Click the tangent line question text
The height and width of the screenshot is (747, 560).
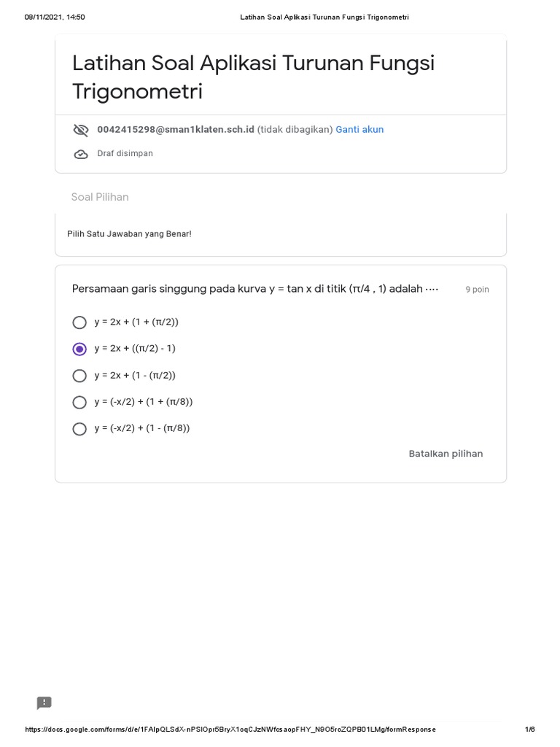click(x=255, y=289)
